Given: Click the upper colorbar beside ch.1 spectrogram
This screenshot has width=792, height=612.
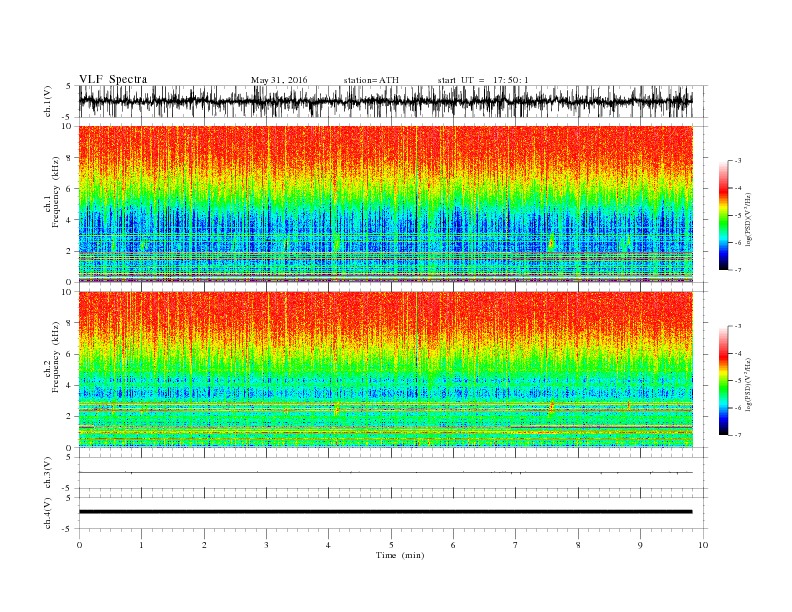Looking at the screenshot, I should click(x=723, y=215).
